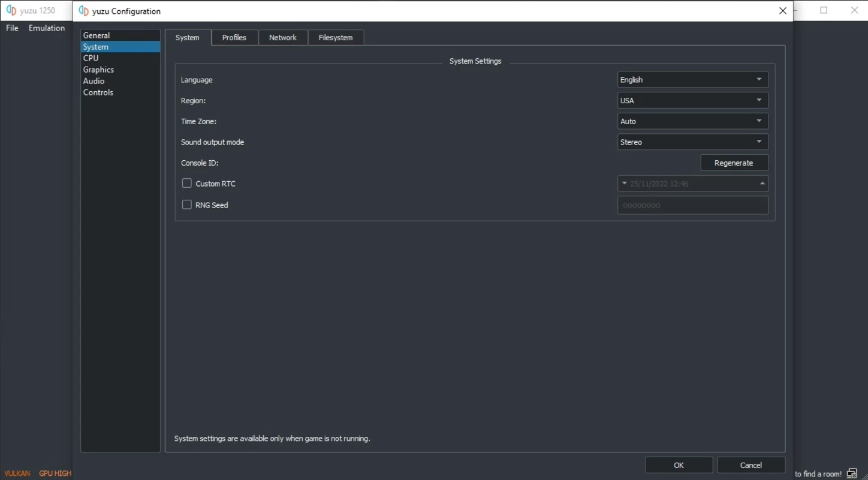The image size is (868, 480).
Task: Click the Custom RTC date up arrow
Action: point(762,184)
